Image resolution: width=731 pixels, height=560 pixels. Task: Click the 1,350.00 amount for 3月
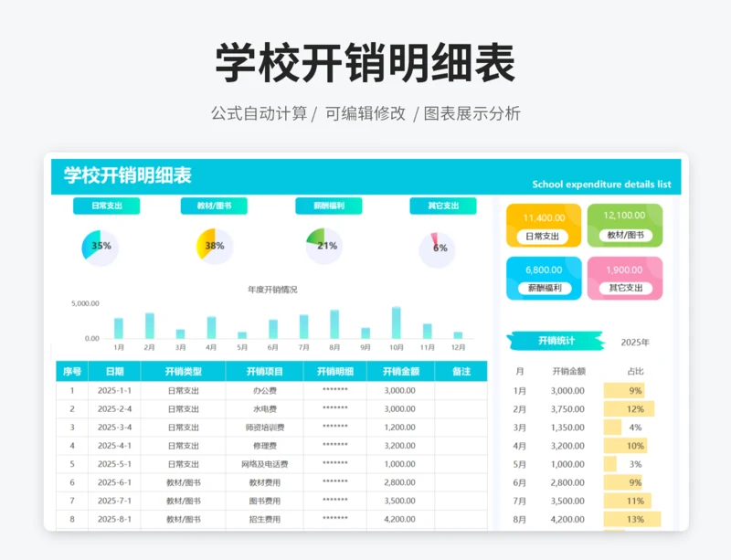click(567, 428)
